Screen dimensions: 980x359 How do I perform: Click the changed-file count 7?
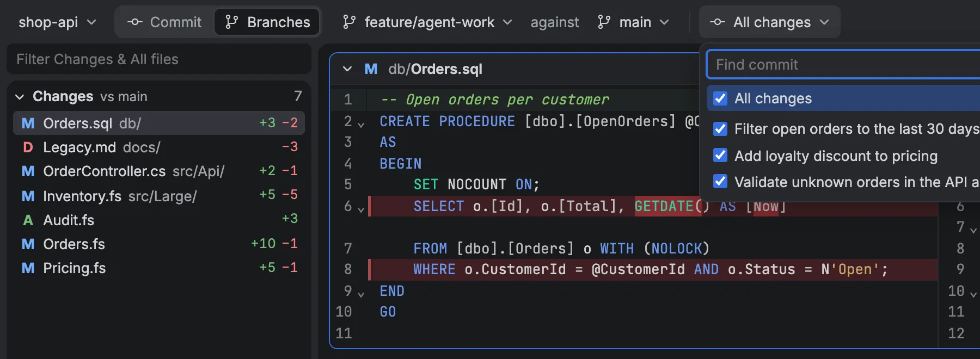pyautogui.click(x=298, y=96)
